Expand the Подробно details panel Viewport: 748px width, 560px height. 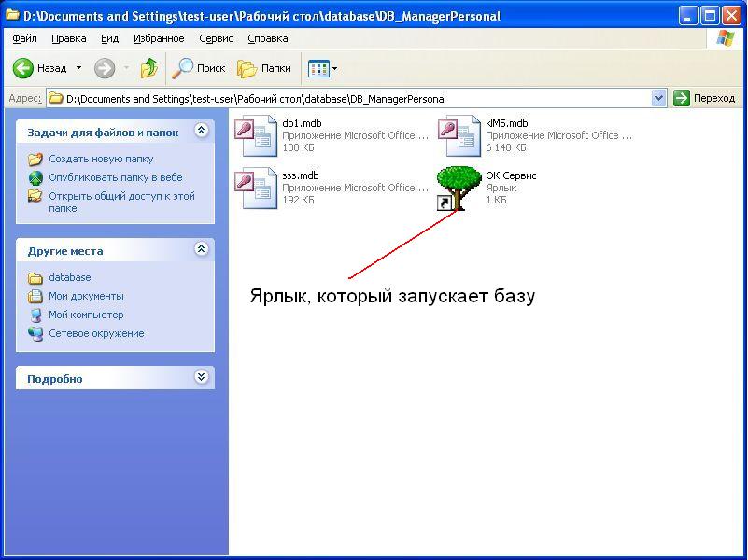pyautogui.click(x=202, y=376)
